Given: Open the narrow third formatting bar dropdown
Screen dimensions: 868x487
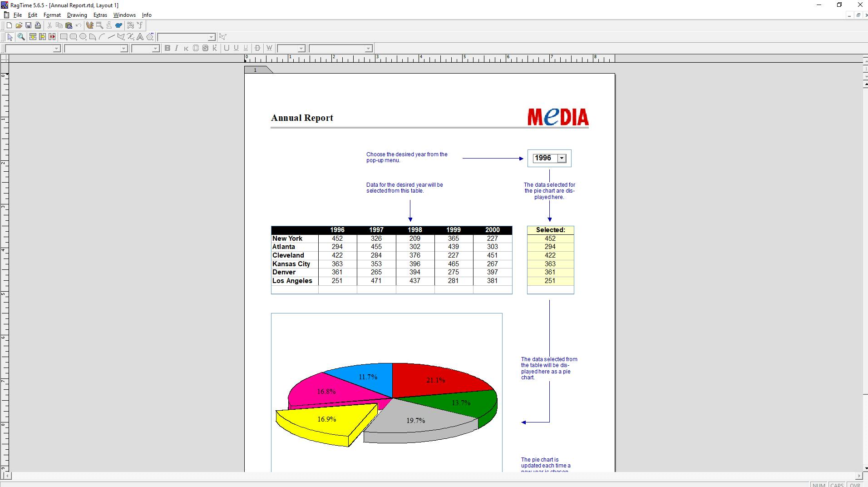Looking at the screenshot, I should tap(155, 49).
